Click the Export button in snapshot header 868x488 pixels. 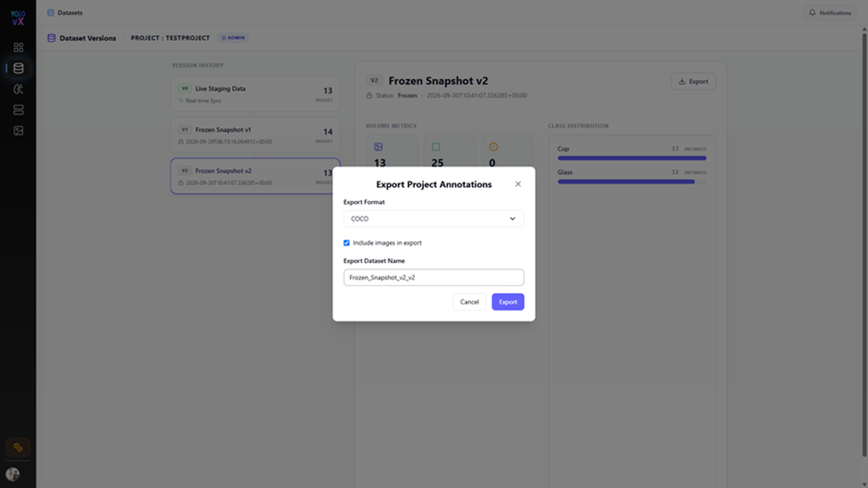click(694, 81)
